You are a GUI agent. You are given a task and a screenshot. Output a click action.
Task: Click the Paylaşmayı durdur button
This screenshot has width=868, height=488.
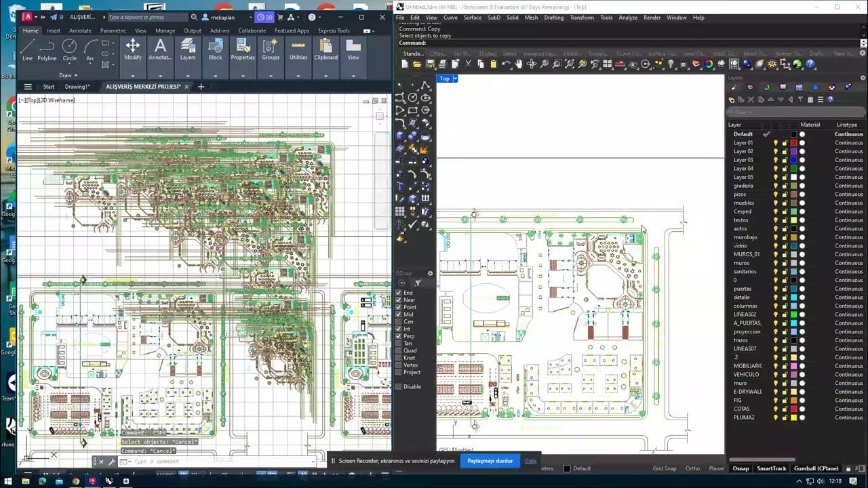tap(490, 461)
